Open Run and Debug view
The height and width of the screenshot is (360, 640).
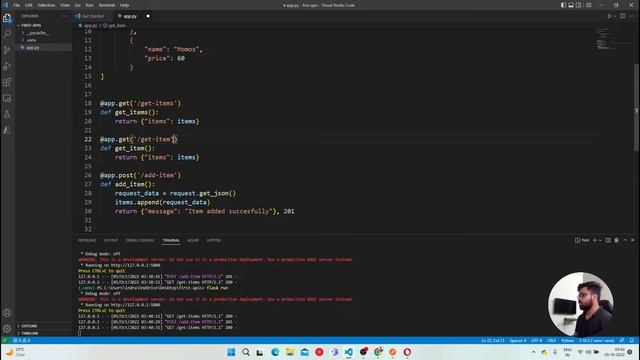pyautogui.click(x=7, y=66)
